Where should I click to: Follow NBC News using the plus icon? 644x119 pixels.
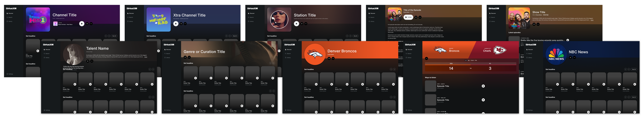click(570, 58)
